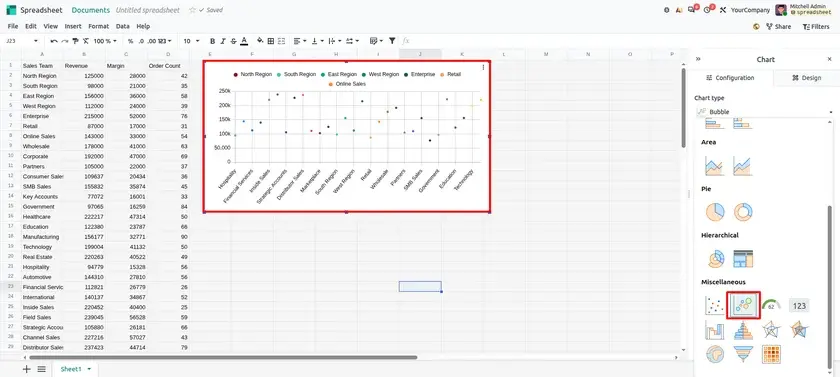Activate the paint format tool
Viewport: 840px width, 377px height.
pyautogui.click(x=76, y=41)
